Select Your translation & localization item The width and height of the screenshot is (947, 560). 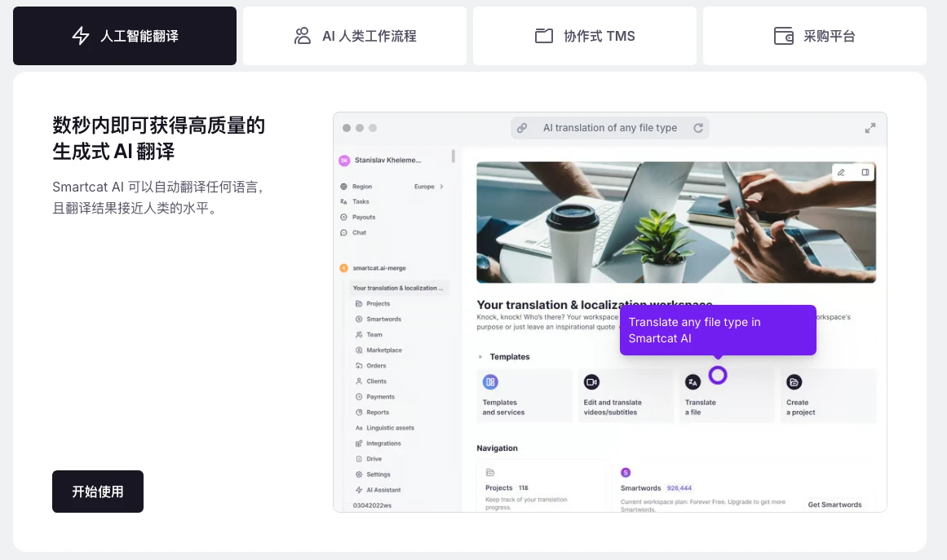[x=398, y=289]
